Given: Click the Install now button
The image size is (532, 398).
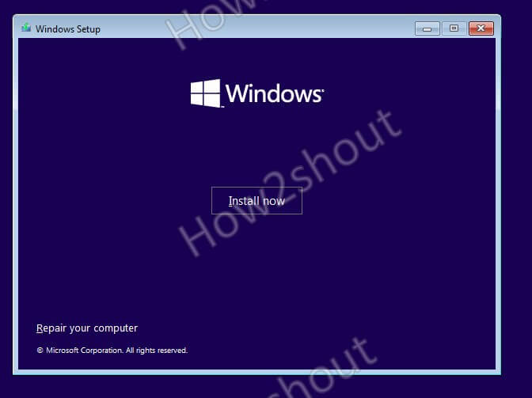Looking at the screenshot, I should [x=256, y=201].
